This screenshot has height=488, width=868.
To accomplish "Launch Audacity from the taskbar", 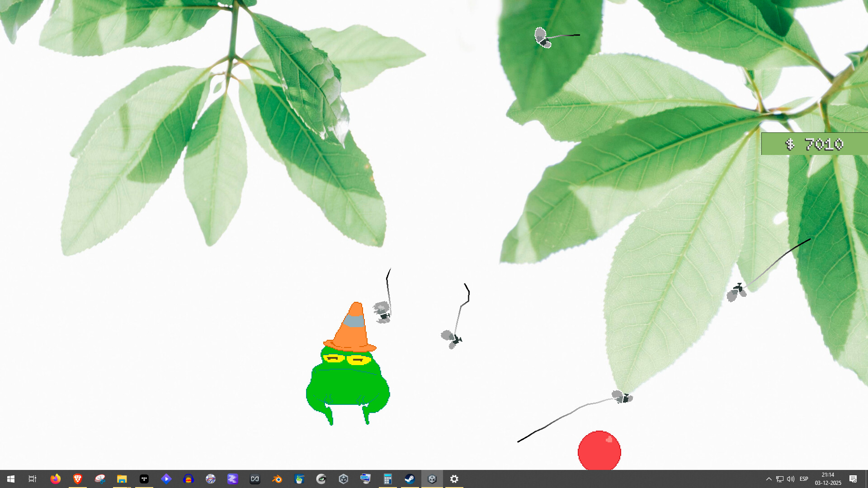I will pyautogui.click(x=189, y=479).
